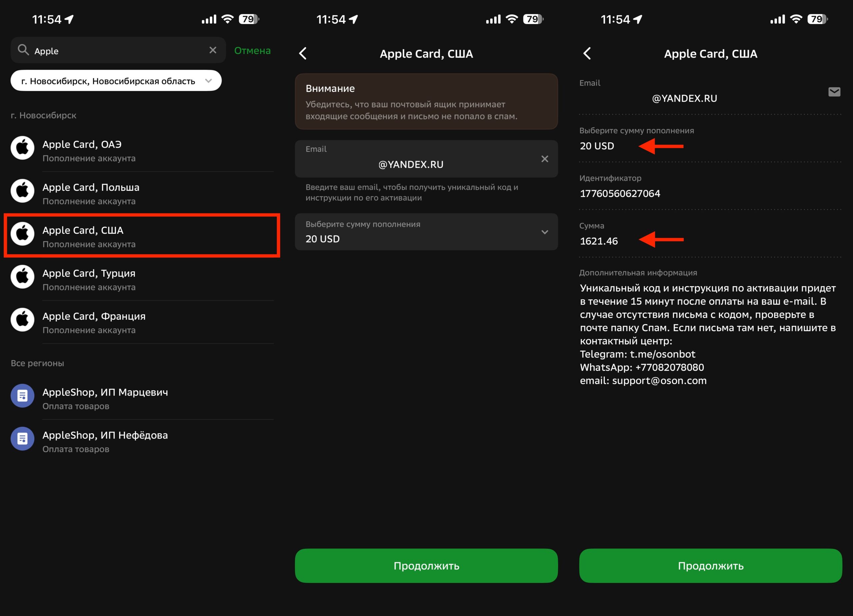Select the Apple Card Франция icon

pyautogui.click(x=22, y=320)
